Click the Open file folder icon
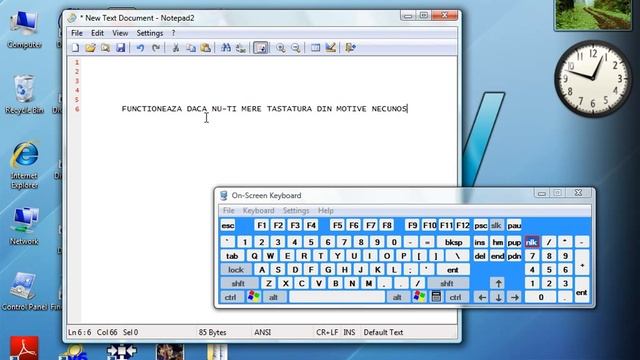This screenshot has height=360, width=640. click(x=90, y=48)
